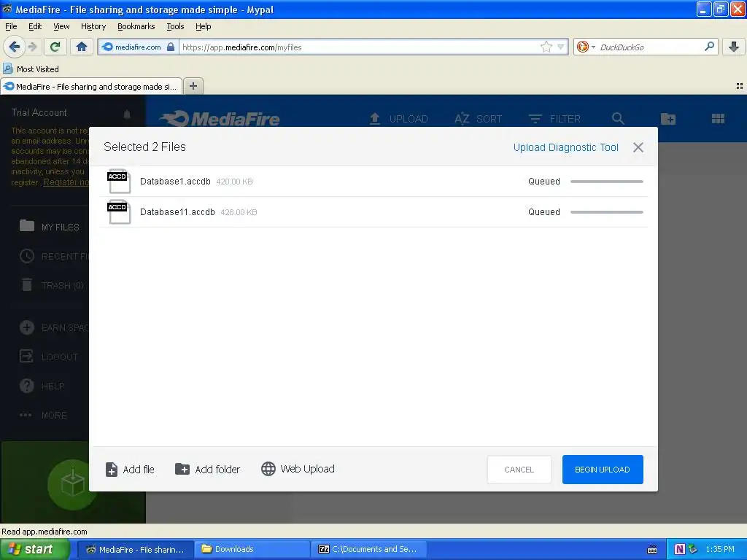Click the Register now link in sidebar
This screenshot has height=560, width=747.
click(x=66, y=182)
